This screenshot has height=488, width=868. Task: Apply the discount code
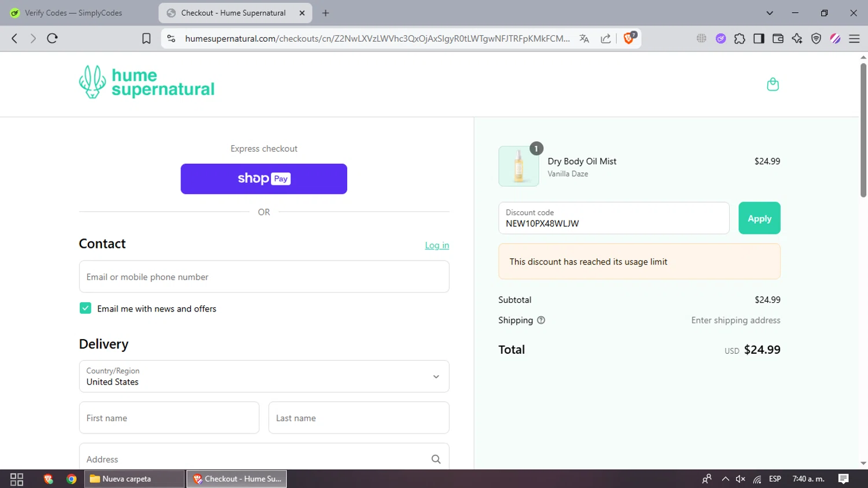click(759, 218)
